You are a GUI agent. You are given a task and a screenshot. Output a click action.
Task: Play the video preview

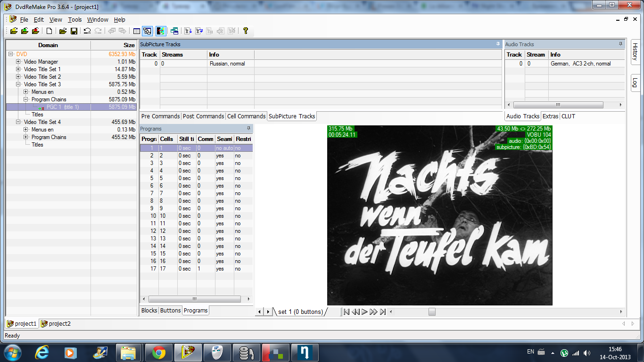[x=364, y=312]
